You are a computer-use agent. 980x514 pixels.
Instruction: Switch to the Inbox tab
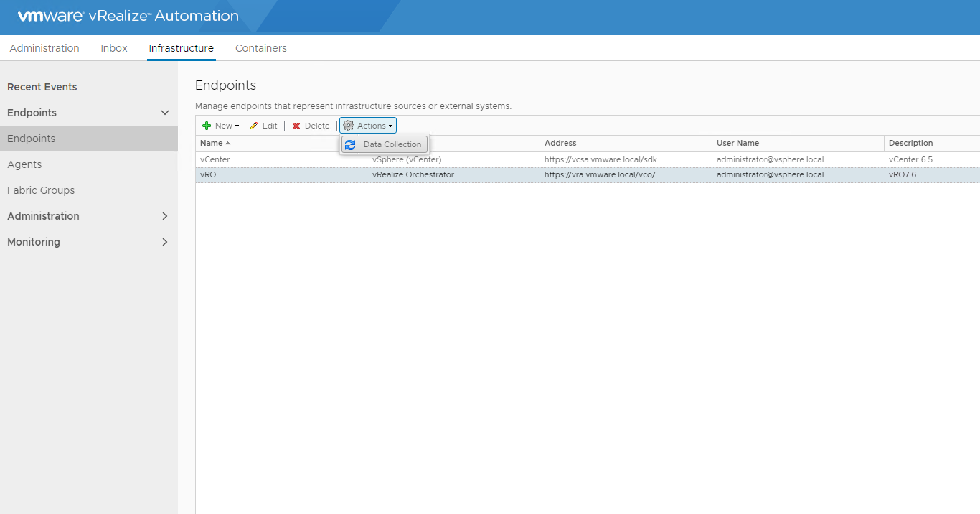[114, 48]
